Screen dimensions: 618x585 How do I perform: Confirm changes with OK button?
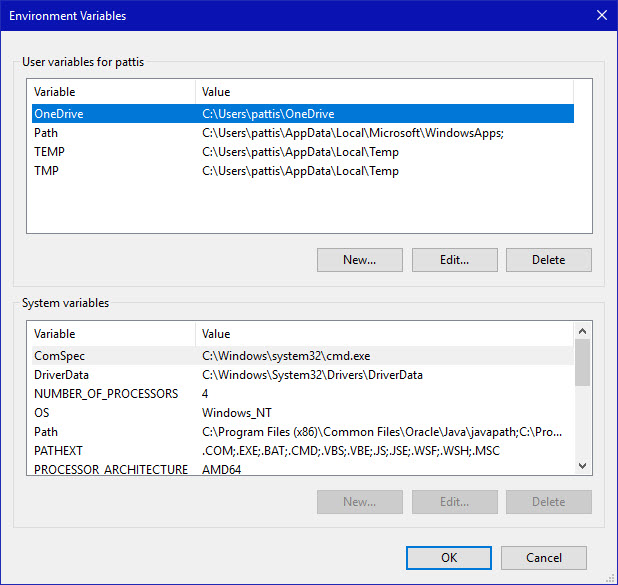click(x=449, y=558)
